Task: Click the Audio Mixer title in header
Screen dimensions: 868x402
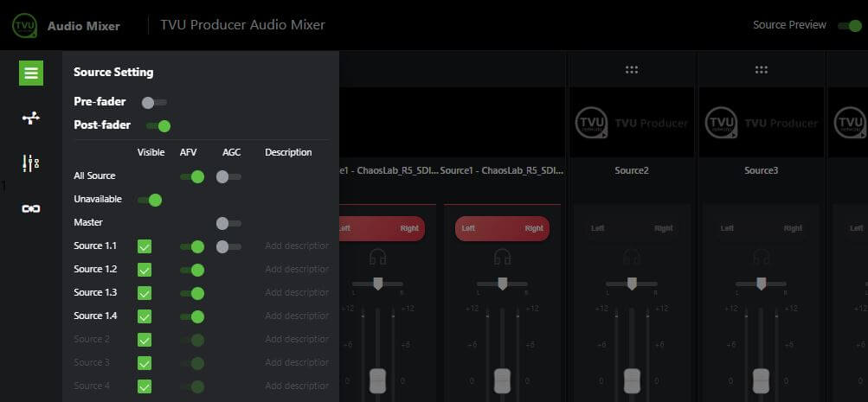Action: 84,26
